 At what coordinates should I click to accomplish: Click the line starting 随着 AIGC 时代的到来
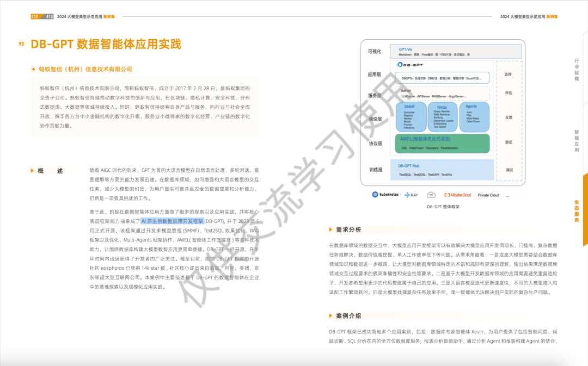point(174,170)
